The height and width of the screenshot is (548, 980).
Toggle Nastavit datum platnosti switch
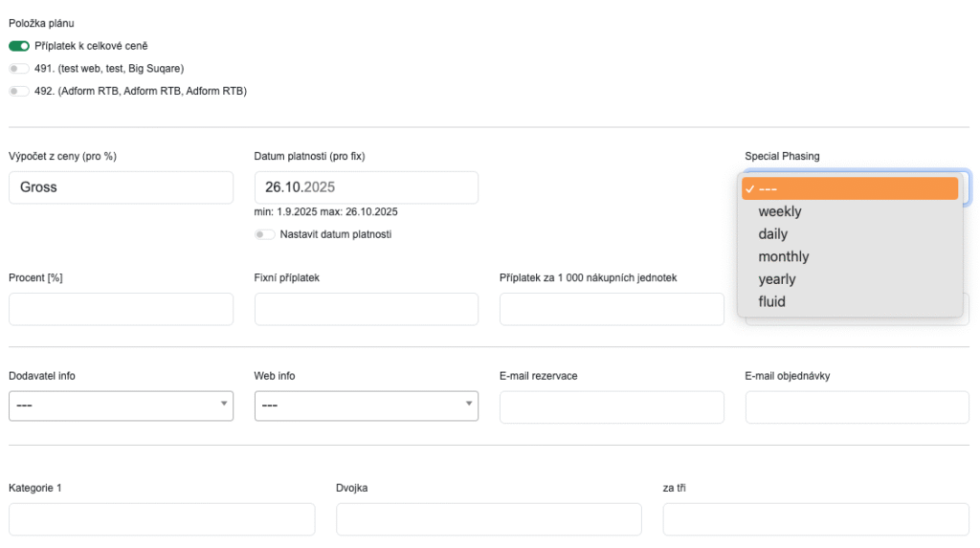click(x=264, y=234)
